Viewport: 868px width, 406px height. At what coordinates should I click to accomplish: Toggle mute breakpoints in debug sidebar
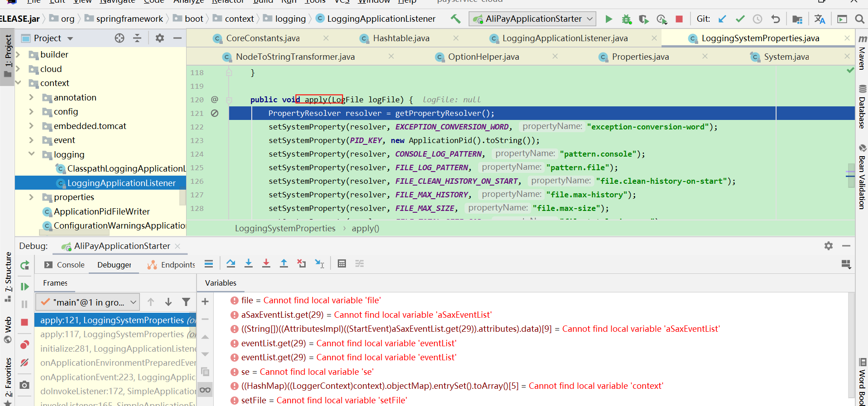click(x=25, y=363)
